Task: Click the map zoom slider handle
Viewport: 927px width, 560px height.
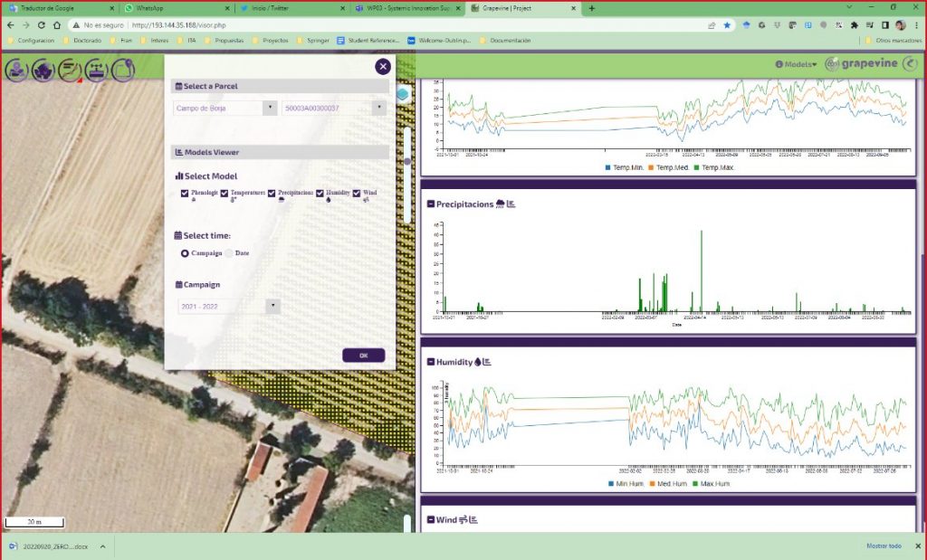Action: 408,162
